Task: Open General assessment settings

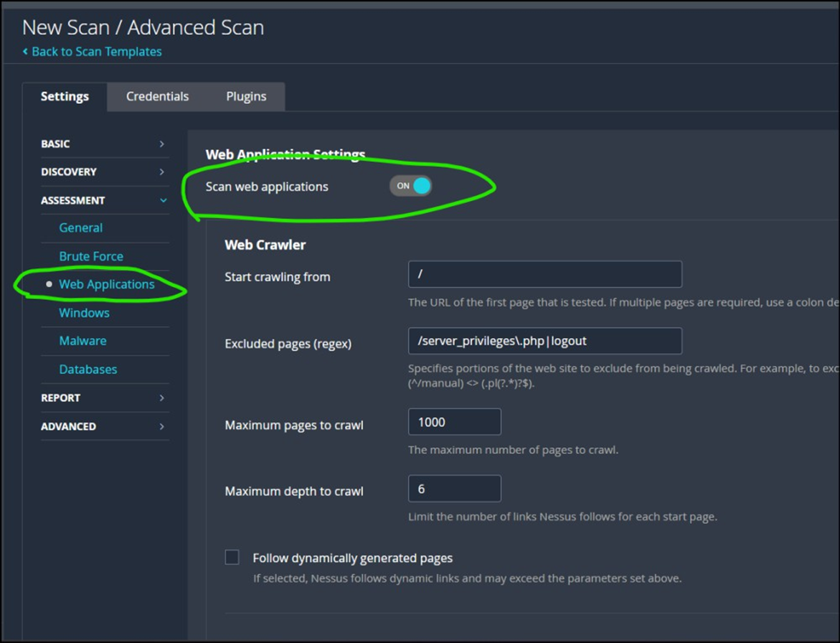Action: click(80, 227)
